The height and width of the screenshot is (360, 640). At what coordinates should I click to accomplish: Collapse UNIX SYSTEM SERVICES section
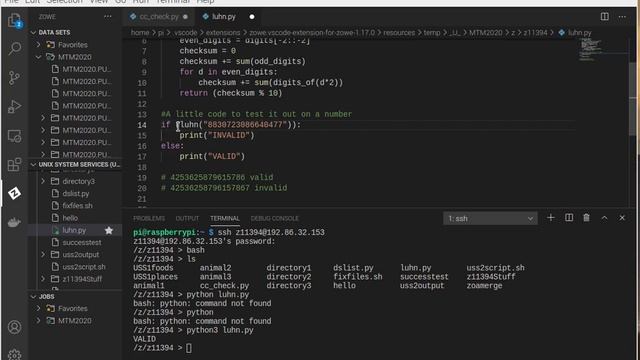coord(75,164)
